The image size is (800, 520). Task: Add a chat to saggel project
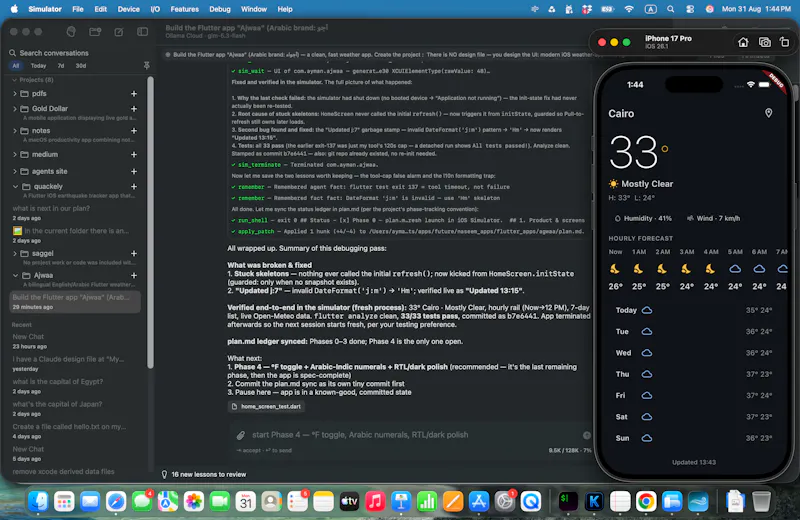134,254
